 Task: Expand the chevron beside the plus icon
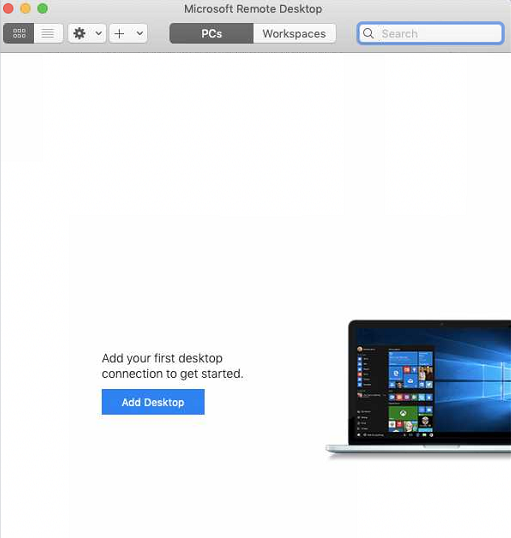(140, 33)
